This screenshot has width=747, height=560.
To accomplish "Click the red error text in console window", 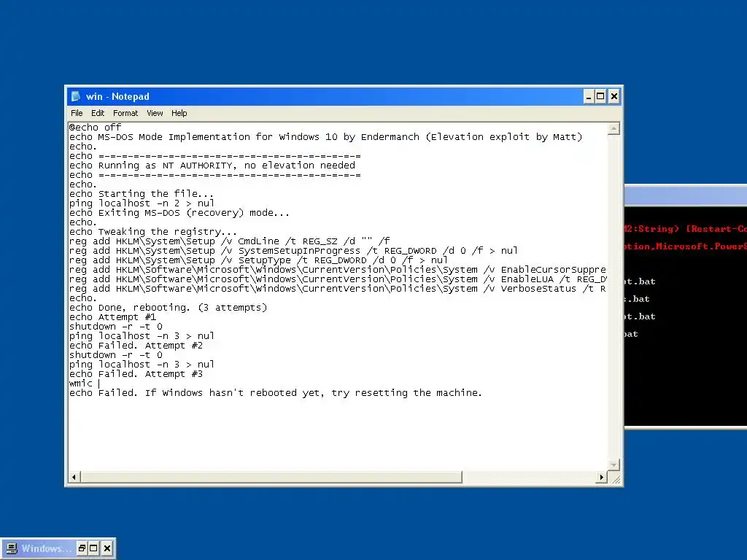I will point(685,238).
